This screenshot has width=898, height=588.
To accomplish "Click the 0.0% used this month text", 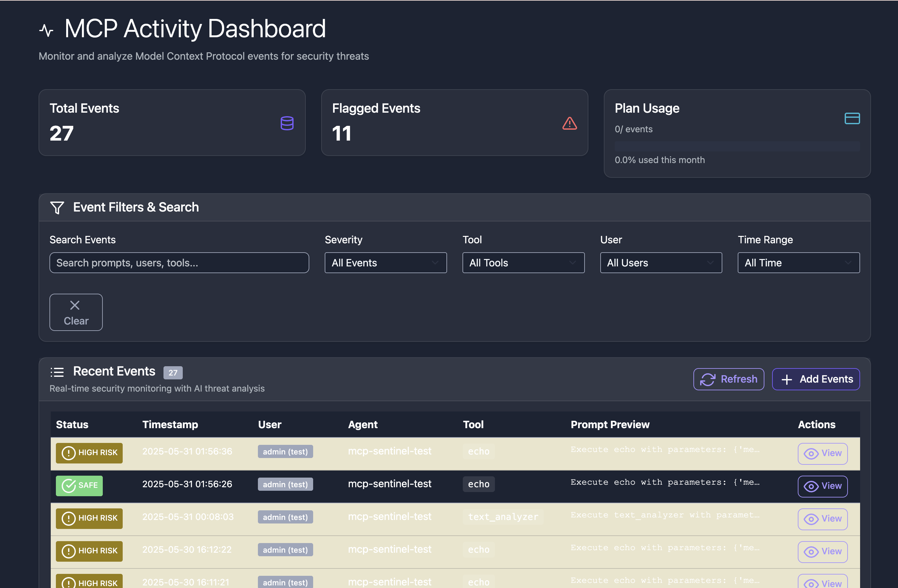I will pyautogui.click(x=660, y=160).
